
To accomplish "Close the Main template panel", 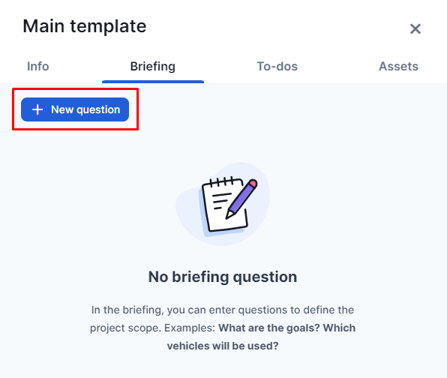I will [415, 29].
